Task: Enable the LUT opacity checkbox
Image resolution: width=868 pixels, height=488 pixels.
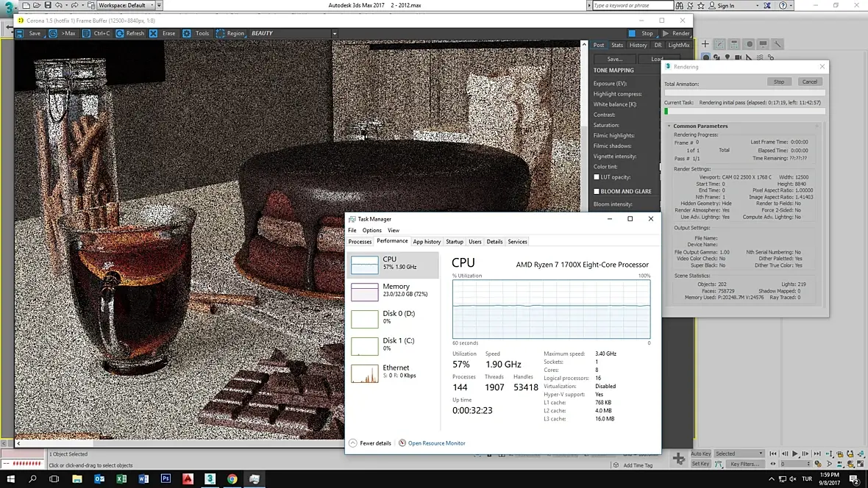Action: [597, 177]
